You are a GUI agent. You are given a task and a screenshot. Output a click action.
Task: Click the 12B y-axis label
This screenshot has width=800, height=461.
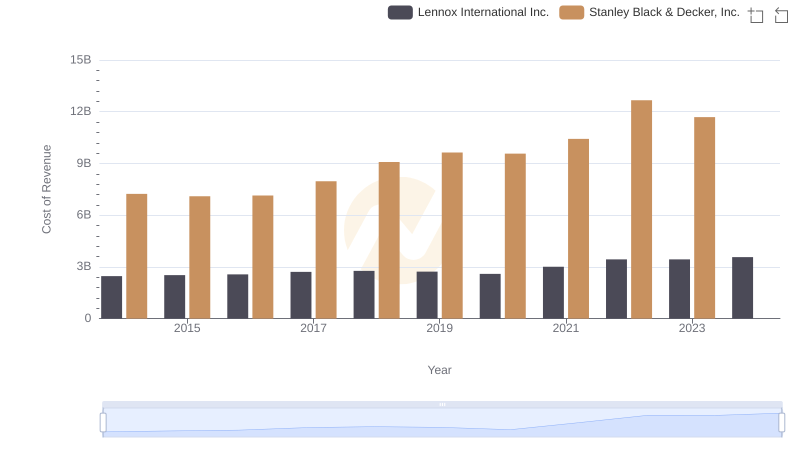(81, 111)
